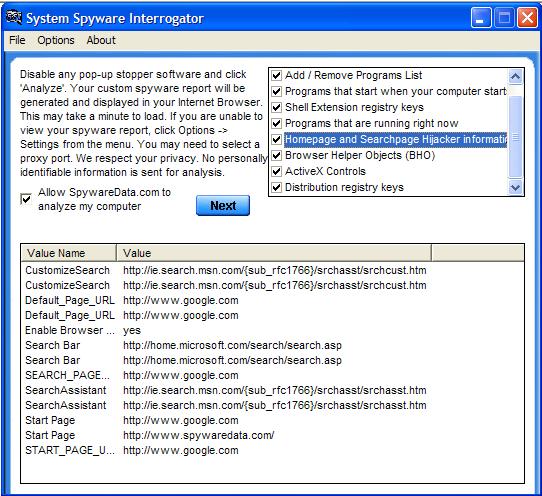The height and width of the screenshot is (496, 542).
Task: Open the Options menu
Action: click(x=56, y=40)
